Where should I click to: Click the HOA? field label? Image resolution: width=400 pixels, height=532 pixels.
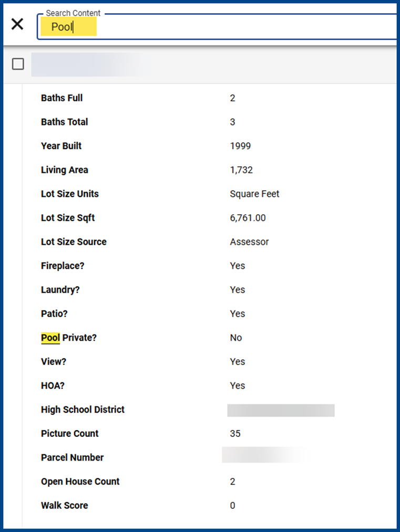(53, 386)
